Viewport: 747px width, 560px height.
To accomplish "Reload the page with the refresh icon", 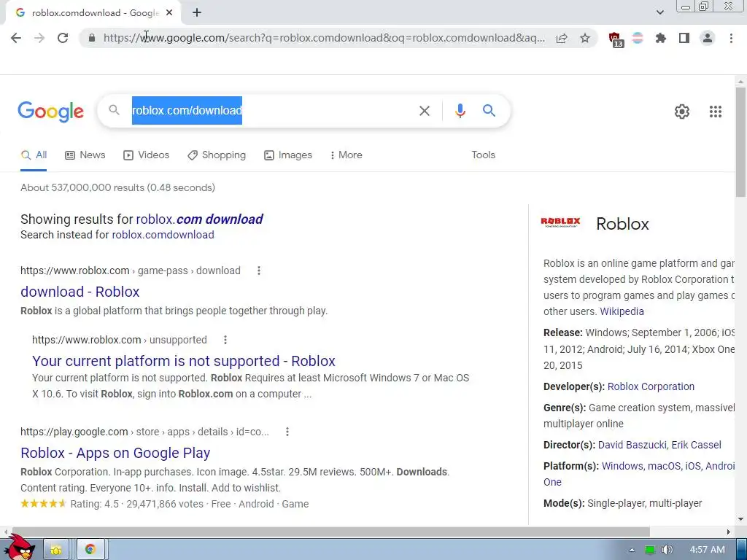I will tap(63, 38).
